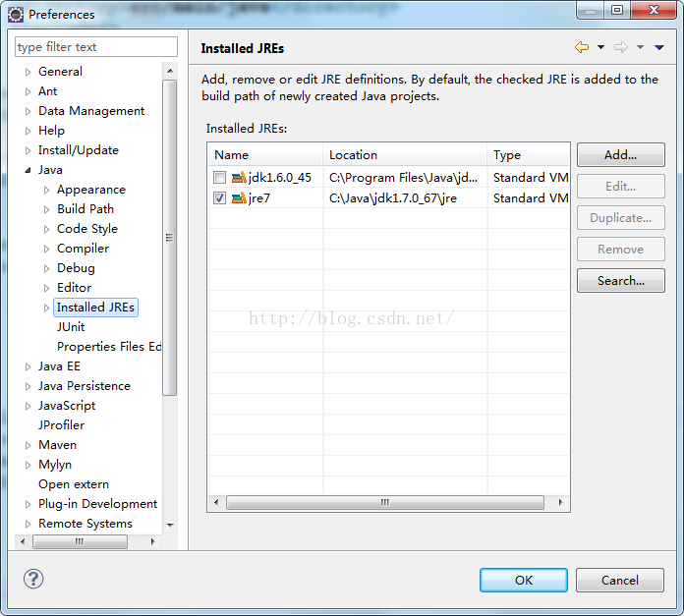Image resolution: width=684 pixels, height=616 pixels.
Task: Expand the Help tree node
Action: [x=28, y=131]
